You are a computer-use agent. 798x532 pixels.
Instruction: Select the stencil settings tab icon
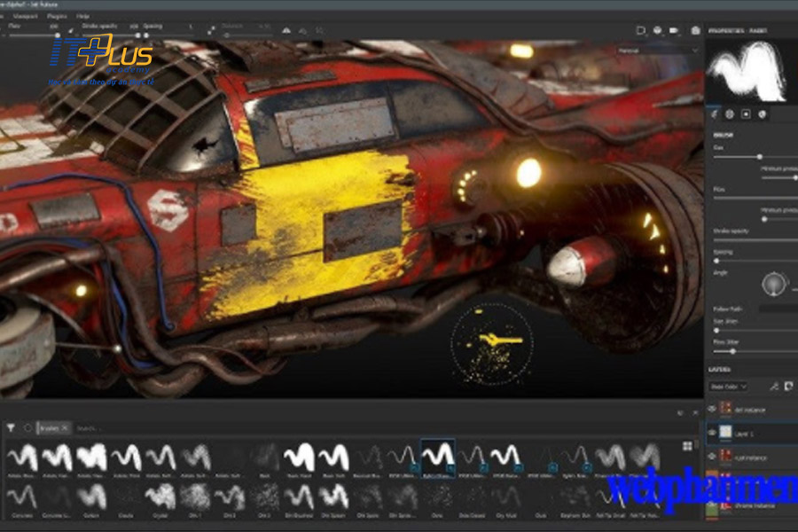coord(747,113)
